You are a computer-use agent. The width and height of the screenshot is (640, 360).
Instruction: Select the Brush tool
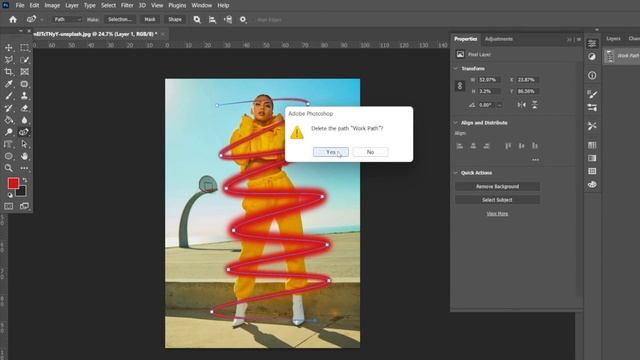pos(9,96)
